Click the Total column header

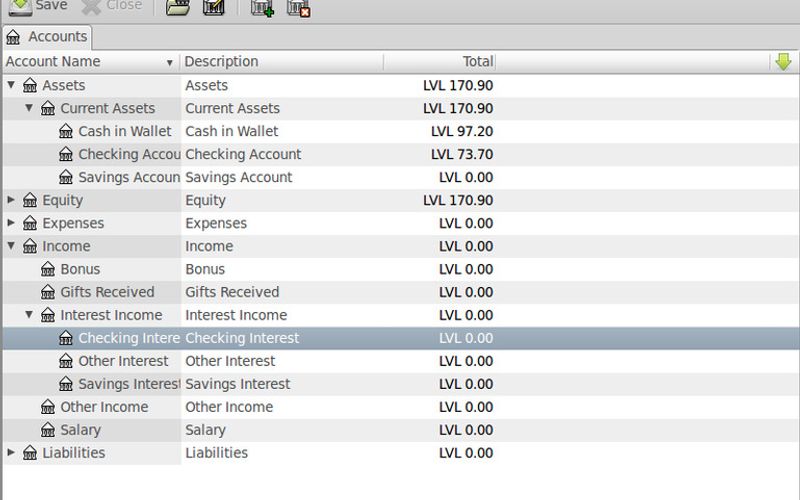[439, 62]
